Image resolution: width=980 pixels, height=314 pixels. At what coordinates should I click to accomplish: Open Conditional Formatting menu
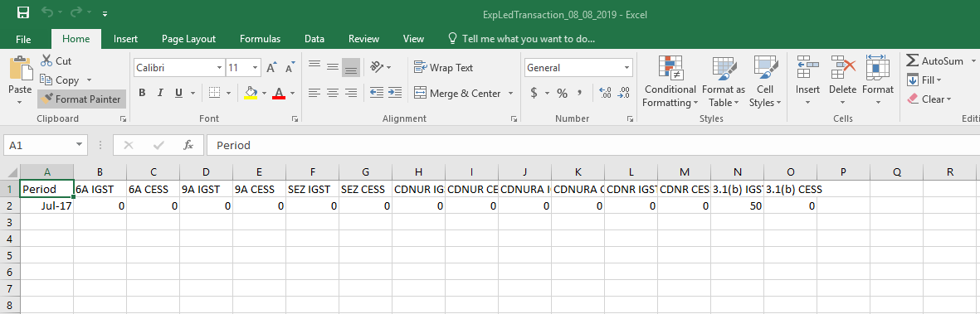coord(670,82)
